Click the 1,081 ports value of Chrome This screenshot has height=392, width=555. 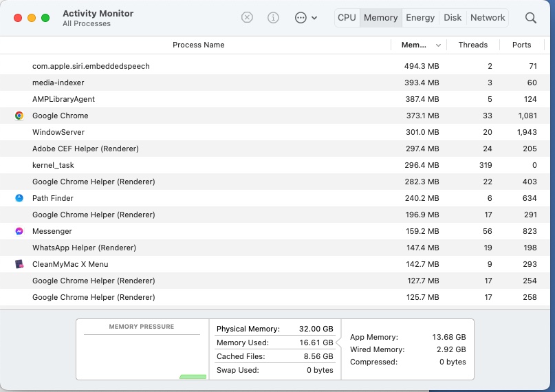point(527,116)
